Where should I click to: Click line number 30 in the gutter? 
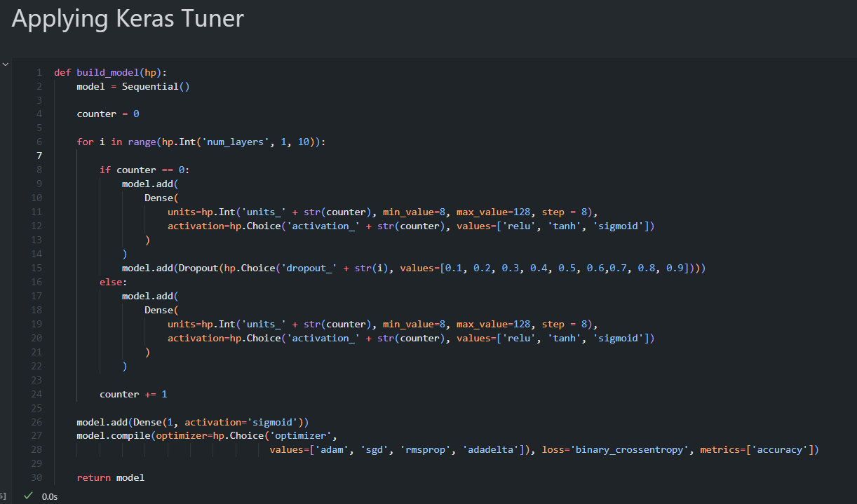click(x=36, y=477)
